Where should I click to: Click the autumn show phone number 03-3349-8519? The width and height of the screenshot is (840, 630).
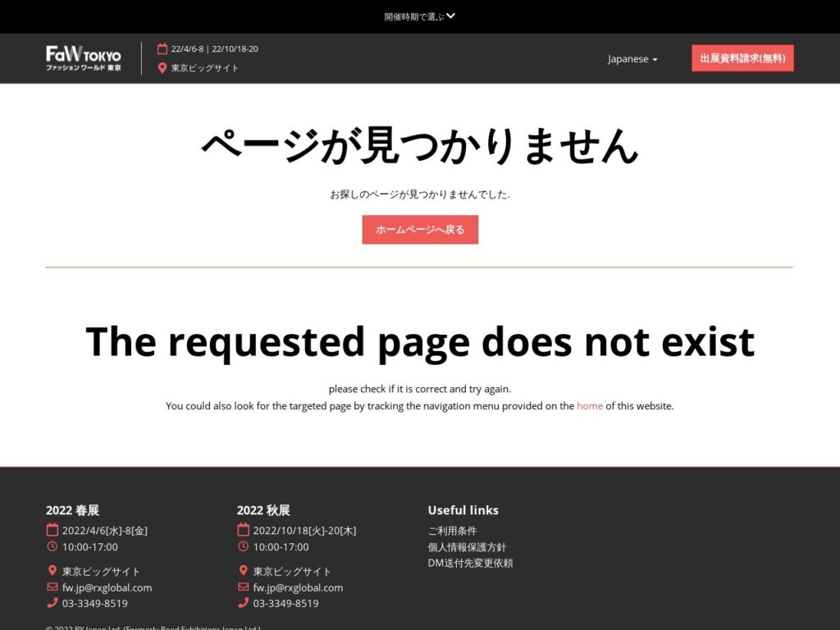click(285, 603)
